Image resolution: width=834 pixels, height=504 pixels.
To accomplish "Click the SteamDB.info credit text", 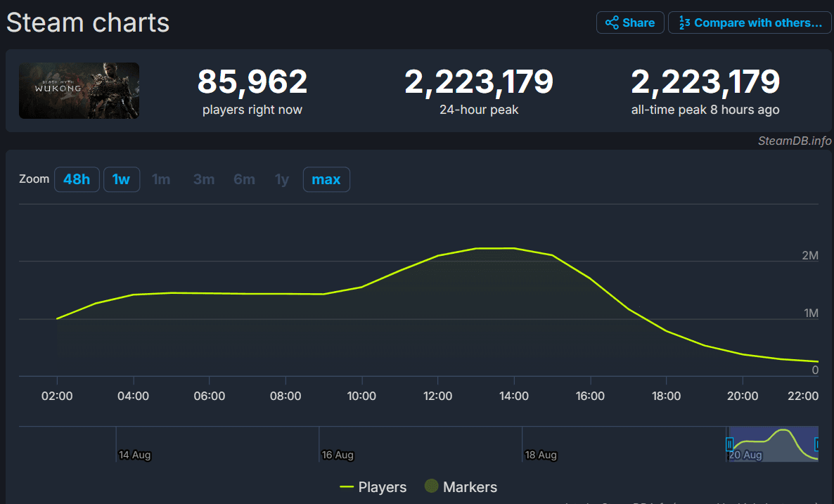I will [795, 141].
